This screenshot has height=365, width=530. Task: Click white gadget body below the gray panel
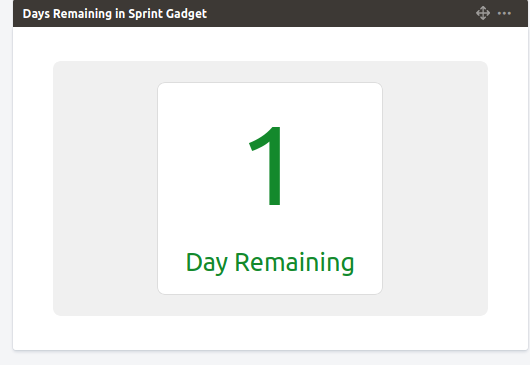[270, 333]
